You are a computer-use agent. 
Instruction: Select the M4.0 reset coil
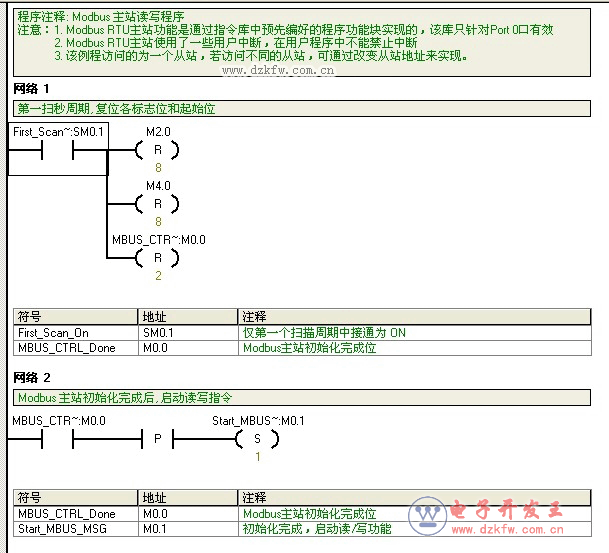(157, 204)
